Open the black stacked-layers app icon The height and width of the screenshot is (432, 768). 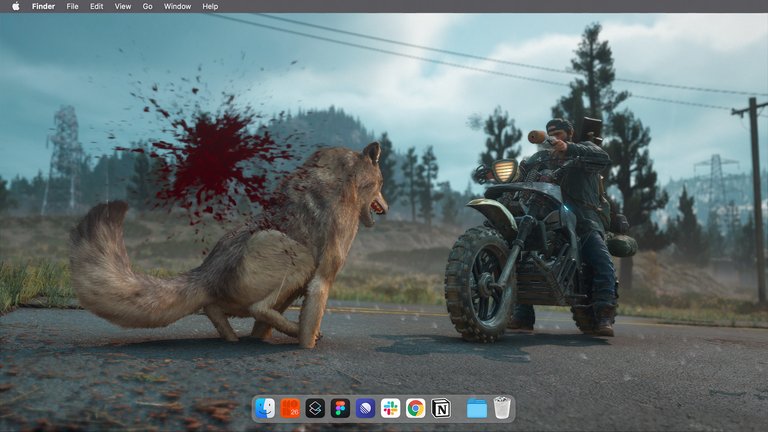(x=315, y=408)
